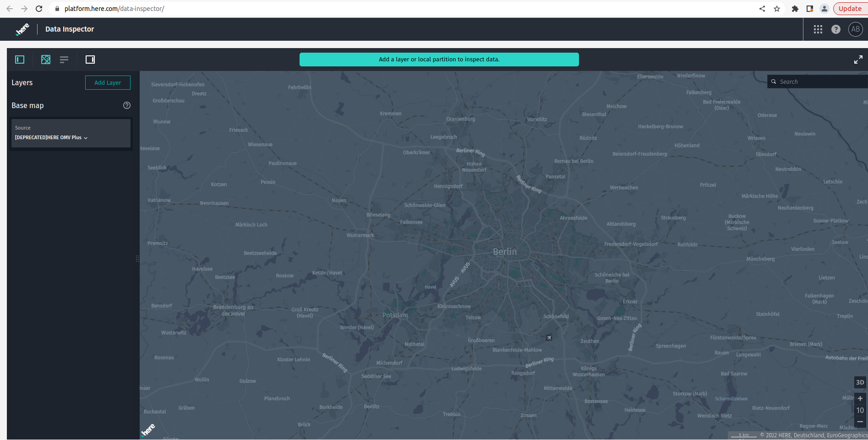Open the logs list view icon
868x440 pixels.
coord(64,59)
